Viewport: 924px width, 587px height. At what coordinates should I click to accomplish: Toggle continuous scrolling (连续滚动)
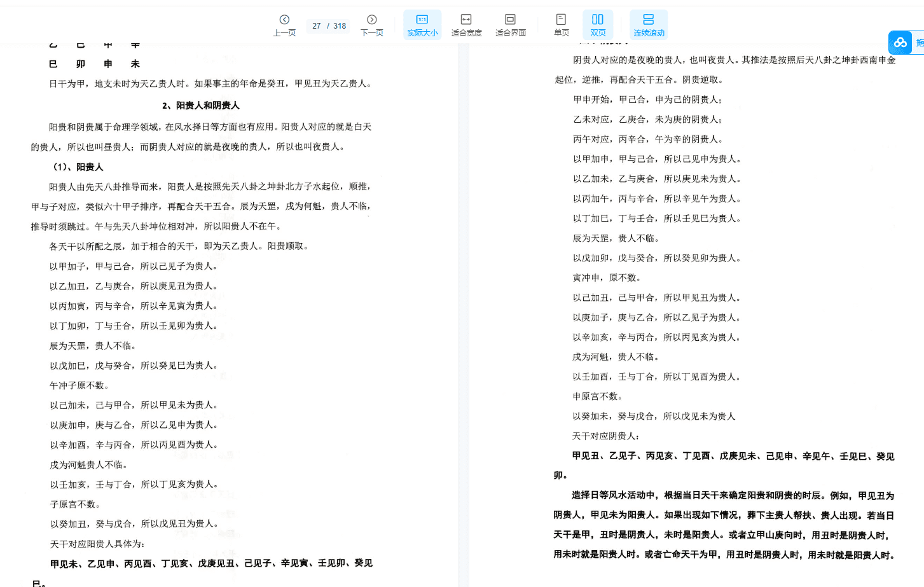[649, 25]
